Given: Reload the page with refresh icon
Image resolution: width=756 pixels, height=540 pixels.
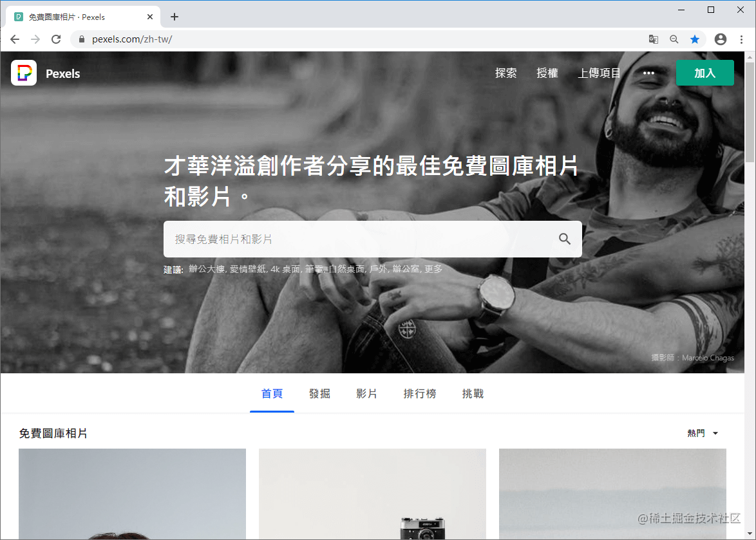Looking at the screenshot, I should tap(57, 39).
